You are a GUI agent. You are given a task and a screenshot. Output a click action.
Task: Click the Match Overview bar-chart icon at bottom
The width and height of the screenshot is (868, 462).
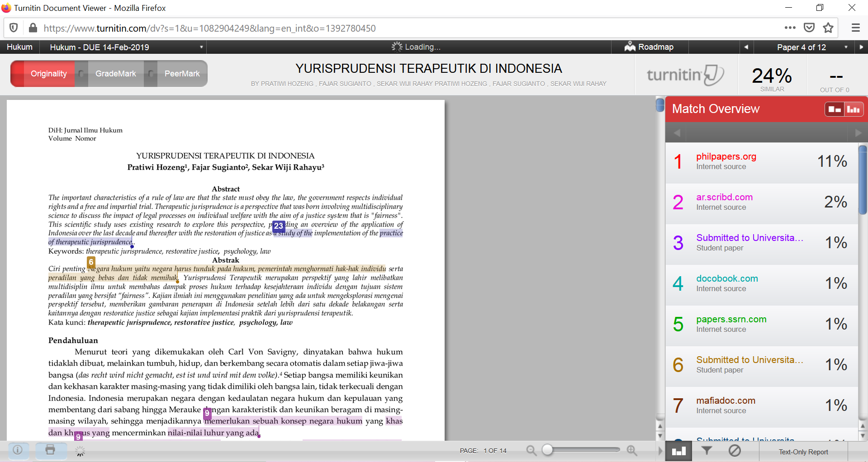coord(678,451)
